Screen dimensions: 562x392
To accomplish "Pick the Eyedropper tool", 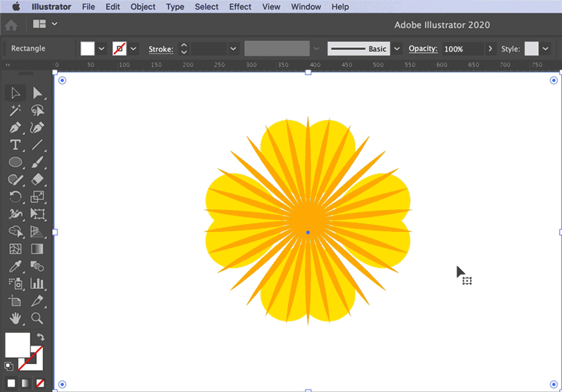I will point(15,266).
